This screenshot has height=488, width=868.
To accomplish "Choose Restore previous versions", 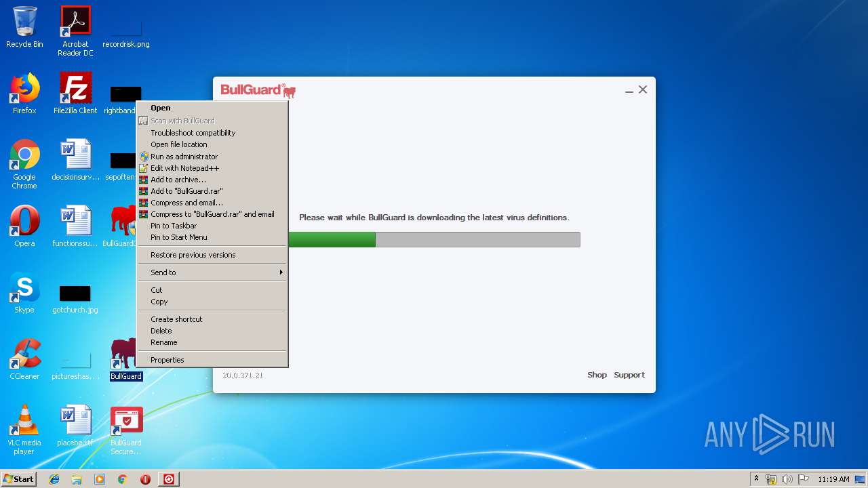I will point(212,255).
